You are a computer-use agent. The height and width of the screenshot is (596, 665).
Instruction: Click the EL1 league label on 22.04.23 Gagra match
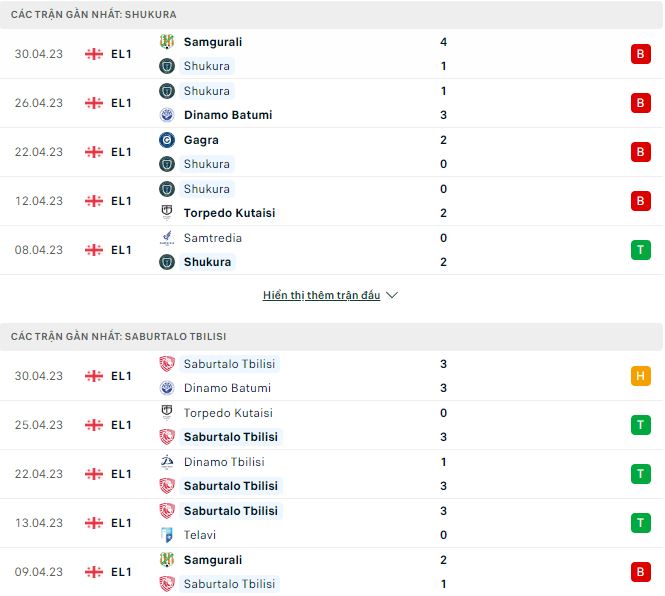coord(122,152)
